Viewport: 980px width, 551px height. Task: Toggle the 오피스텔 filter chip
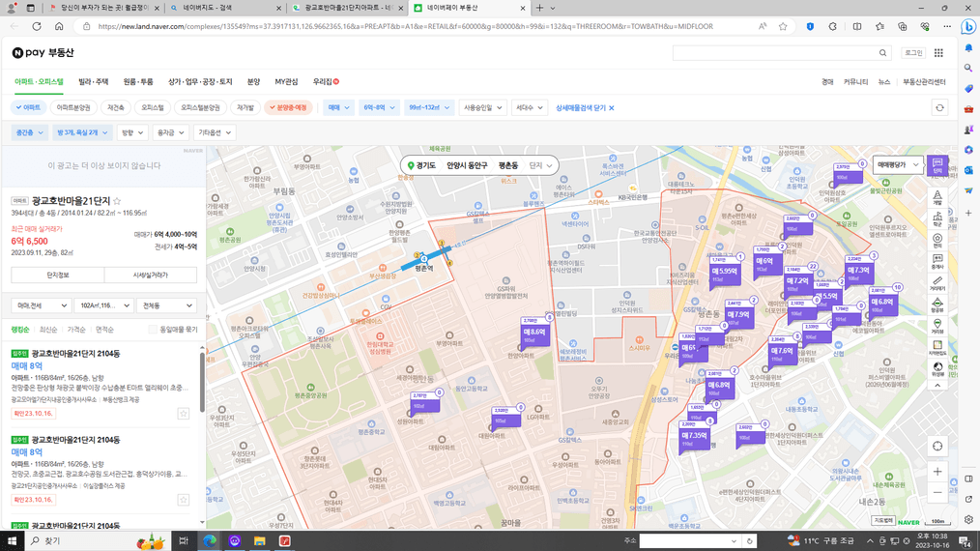pos(153,107)
